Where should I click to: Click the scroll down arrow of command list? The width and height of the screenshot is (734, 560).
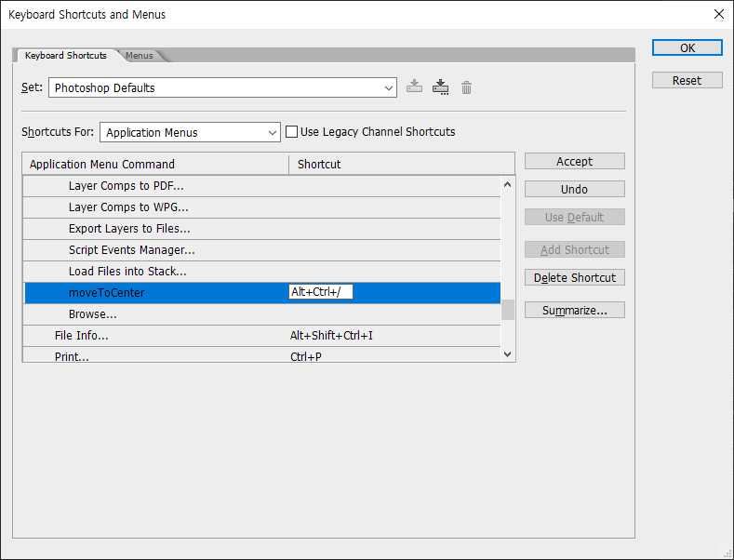(x=507, y=354)
